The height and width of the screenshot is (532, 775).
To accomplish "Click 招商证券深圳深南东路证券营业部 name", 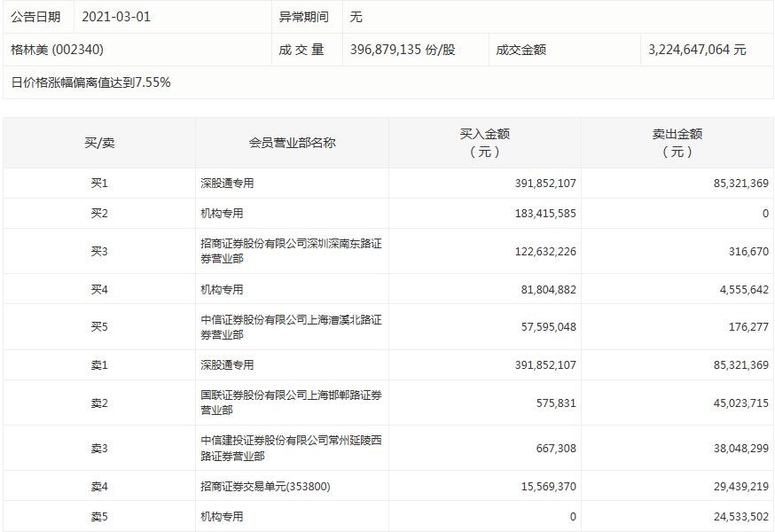I will pyautogui.click(x=291, y=251).
